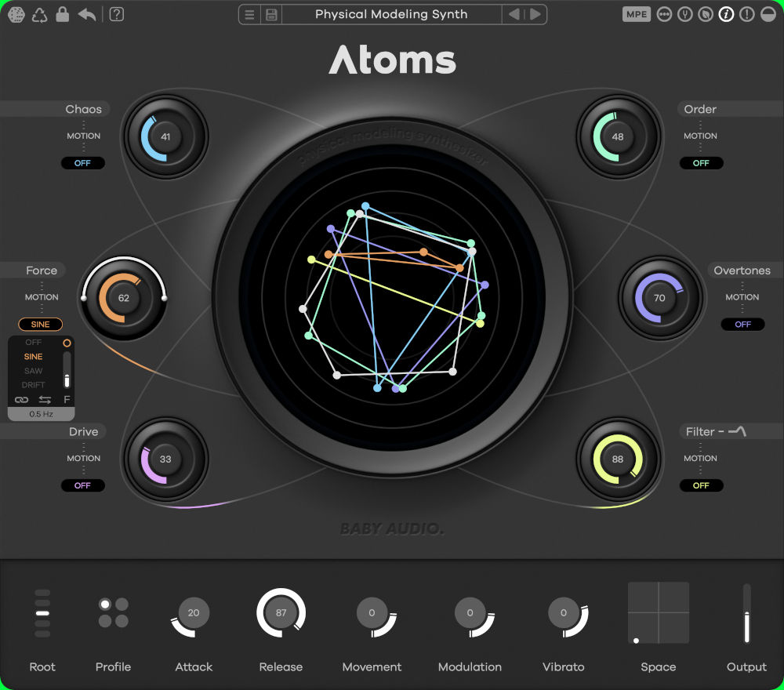The height and width of the screenshot is (690, 784).
Task: Click the leaf eco-mode icon top right
Action: [706, 13]
